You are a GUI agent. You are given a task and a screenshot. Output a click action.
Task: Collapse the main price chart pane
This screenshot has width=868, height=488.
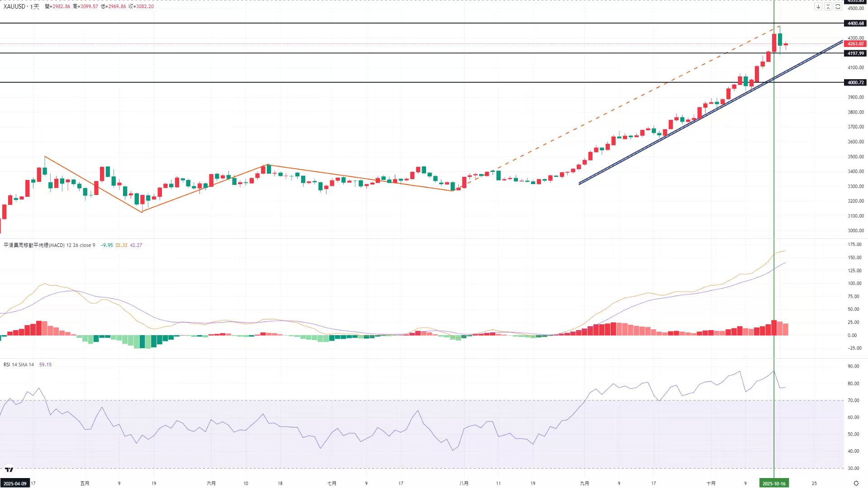(828, 7)
